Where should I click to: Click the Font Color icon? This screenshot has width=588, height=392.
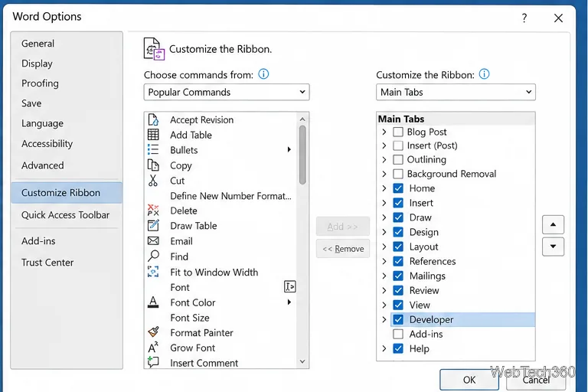click(x=153, y=302)
